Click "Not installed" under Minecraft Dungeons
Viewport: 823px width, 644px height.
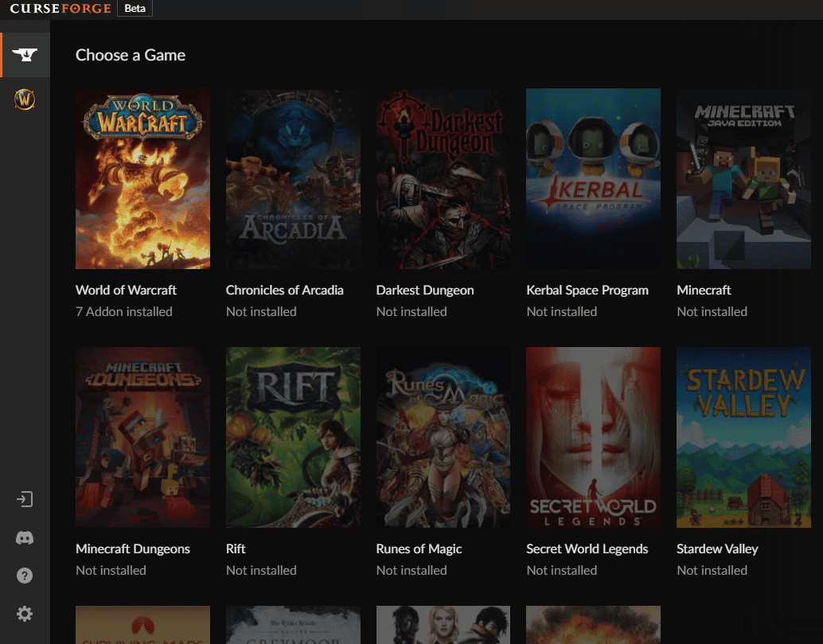click(111, 571)
